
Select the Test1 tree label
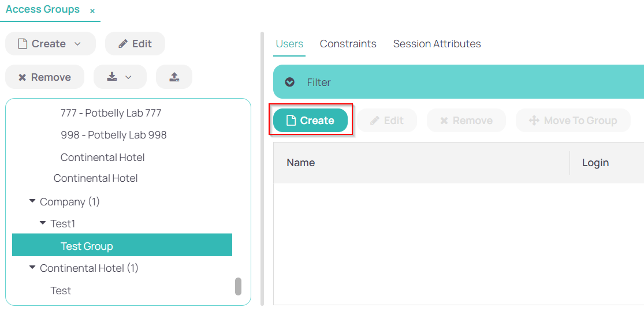(x=63, y=224)
